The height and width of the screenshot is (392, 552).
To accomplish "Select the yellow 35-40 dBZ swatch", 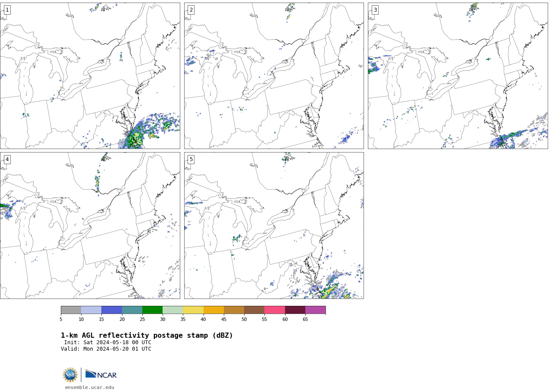I will 193,310.
